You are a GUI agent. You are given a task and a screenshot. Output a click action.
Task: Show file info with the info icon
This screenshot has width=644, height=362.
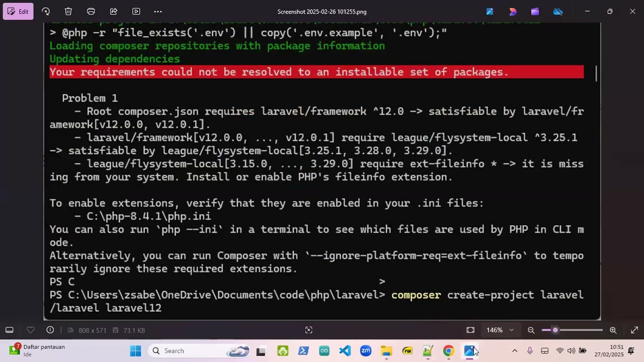(50, 330)
